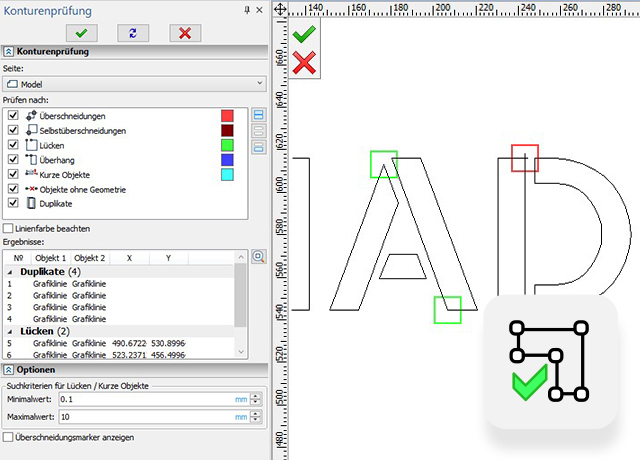
Task: Cancel with the red X panel button
Action: point(185,33)
